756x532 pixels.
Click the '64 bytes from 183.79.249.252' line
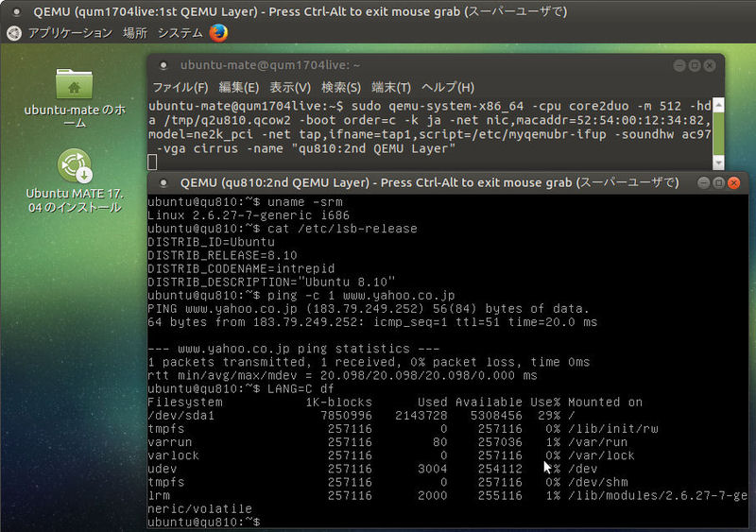[x=372, y=322]
